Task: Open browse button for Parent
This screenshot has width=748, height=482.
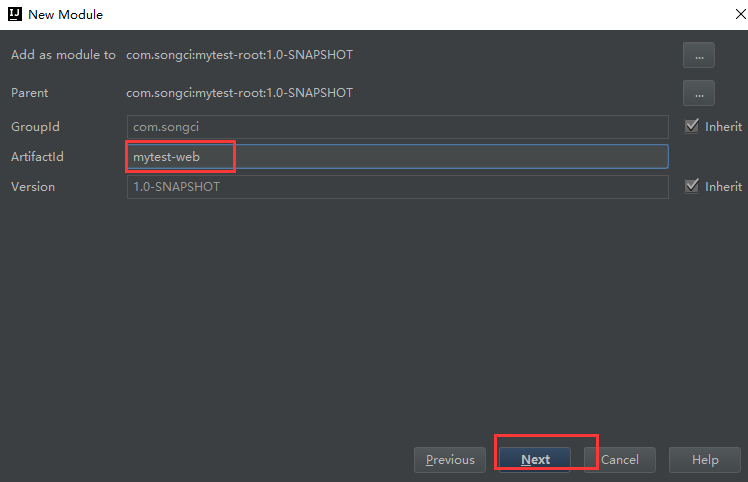Action: (698, 93)
